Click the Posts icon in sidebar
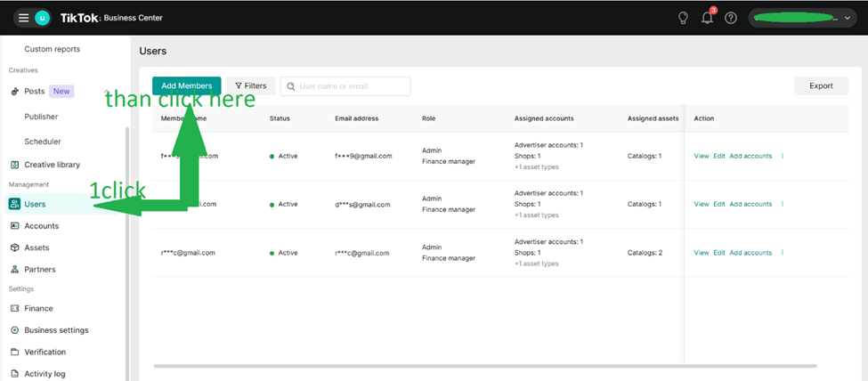The image size is (868, 381). pos(15,92)
